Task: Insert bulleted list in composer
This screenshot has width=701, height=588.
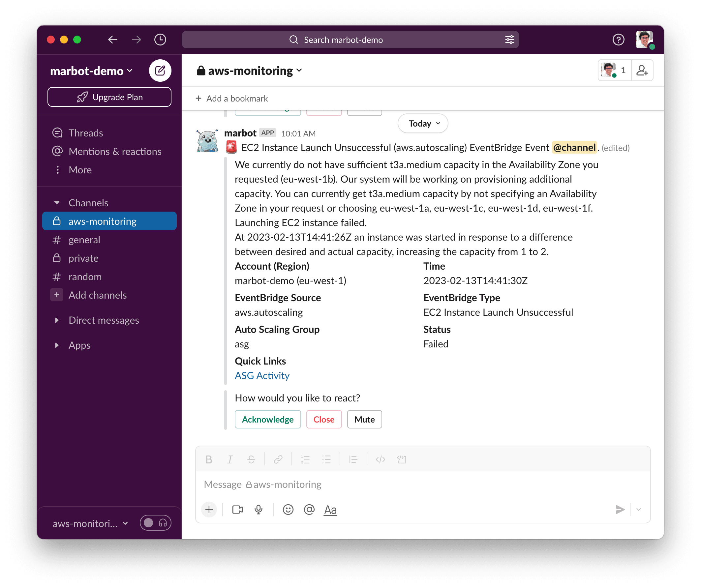Action: (326, 459)
